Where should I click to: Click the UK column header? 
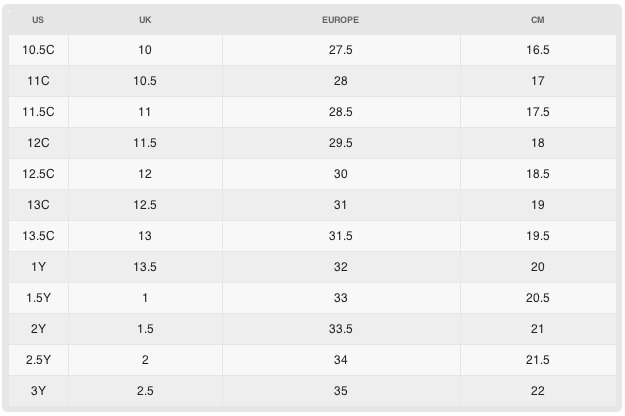click(145, 20)
